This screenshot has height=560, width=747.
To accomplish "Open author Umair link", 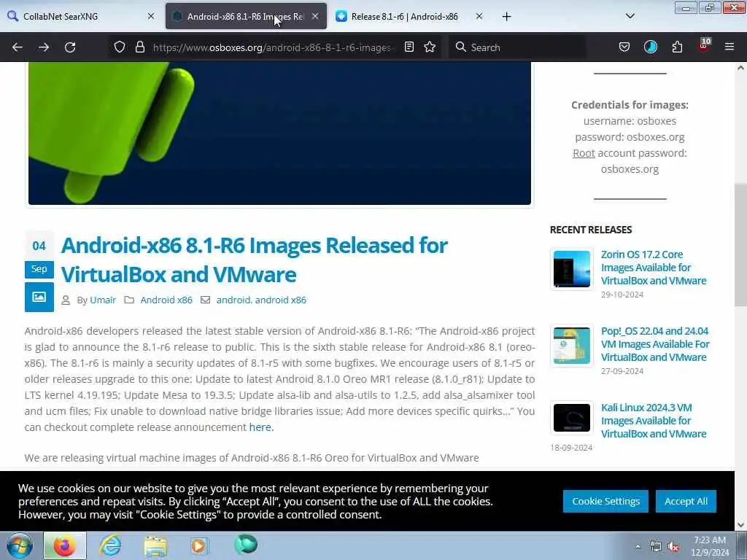I will pos(103,300).
